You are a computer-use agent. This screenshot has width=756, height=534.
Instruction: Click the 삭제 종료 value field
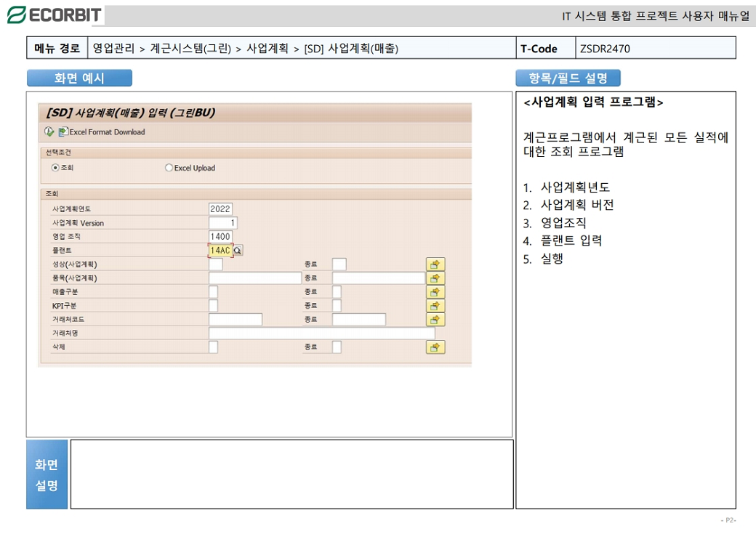[x=337, y=347]
